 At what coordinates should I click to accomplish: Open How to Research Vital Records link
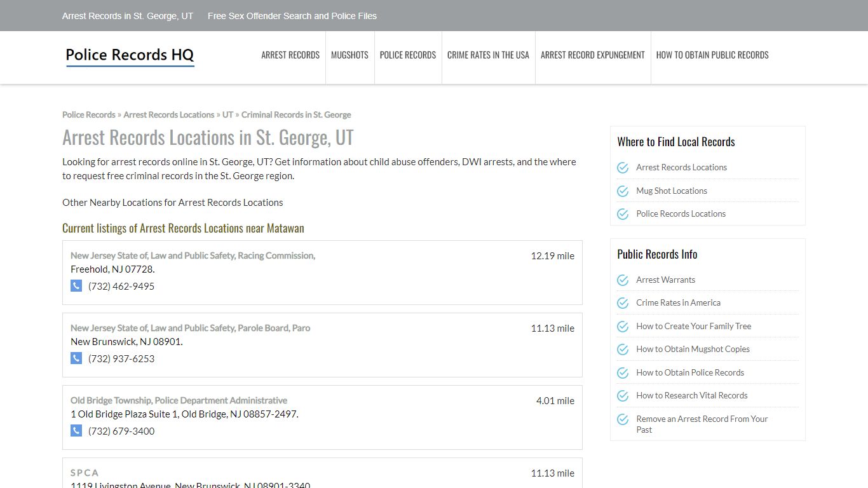(692, 396)
